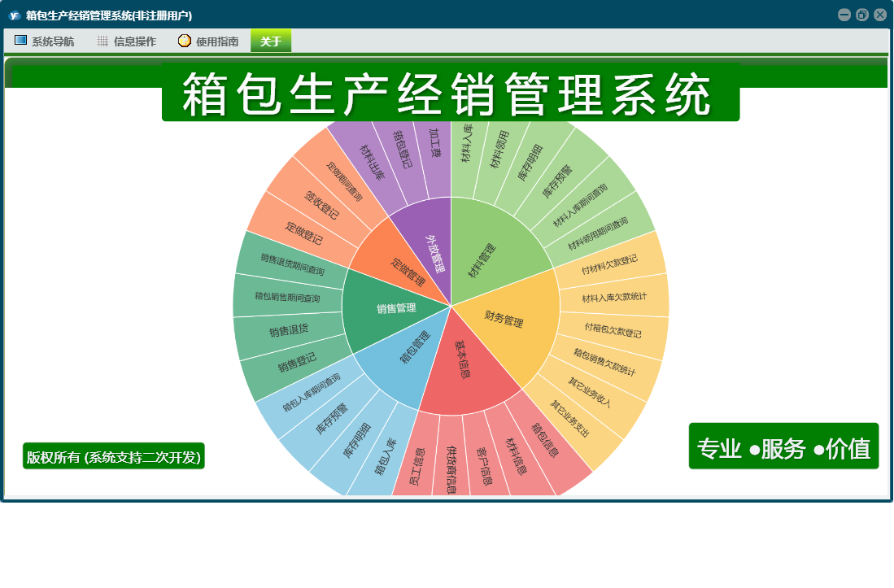Open the 箱包销售期间查询 segment
The image size is (894, 588).
pos(287,297)
